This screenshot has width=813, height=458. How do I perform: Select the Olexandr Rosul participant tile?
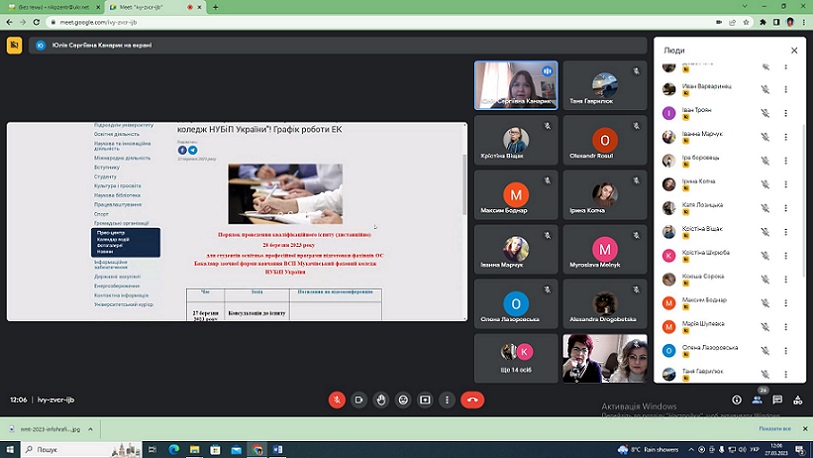[x=605, y=140]
